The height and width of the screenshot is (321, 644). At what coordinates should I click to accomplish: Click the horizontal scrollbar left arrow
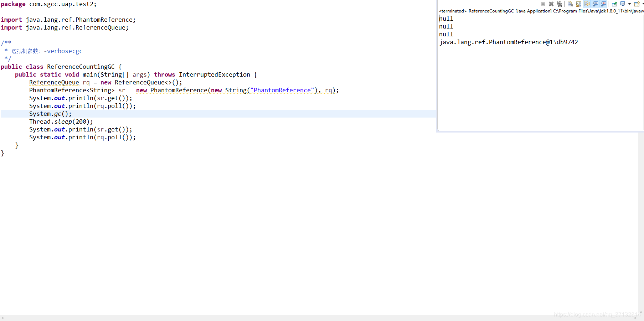3,318
